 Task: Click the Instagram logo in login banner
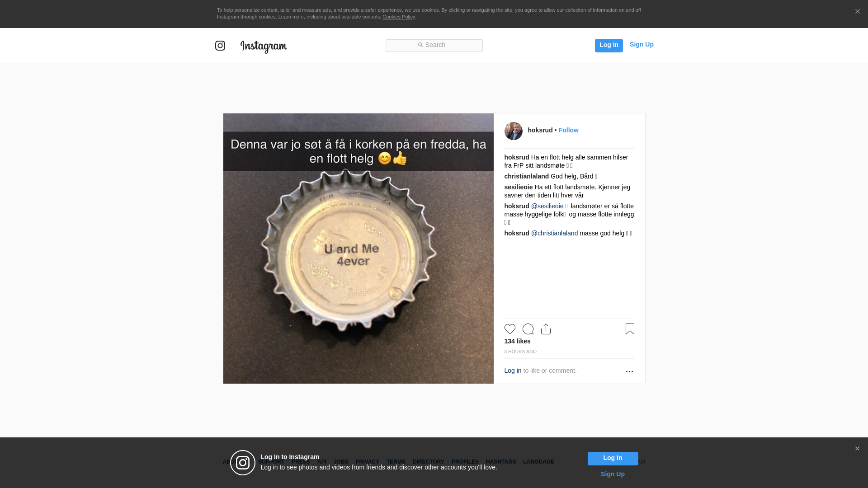[243, 463]
